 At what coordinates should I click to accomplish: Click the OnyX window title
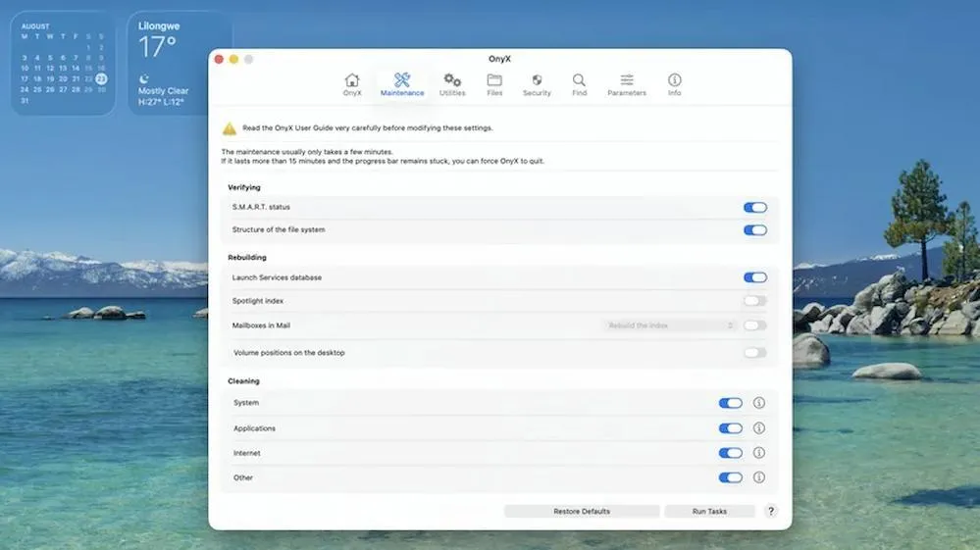pyautogui.click(x=499, y=59)
